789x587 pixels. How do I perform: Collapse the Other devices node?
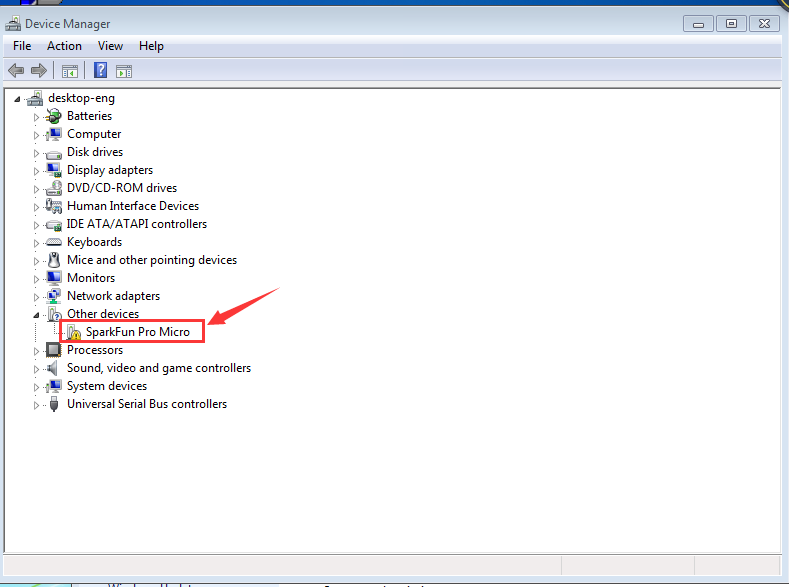(x=36, y=315)
